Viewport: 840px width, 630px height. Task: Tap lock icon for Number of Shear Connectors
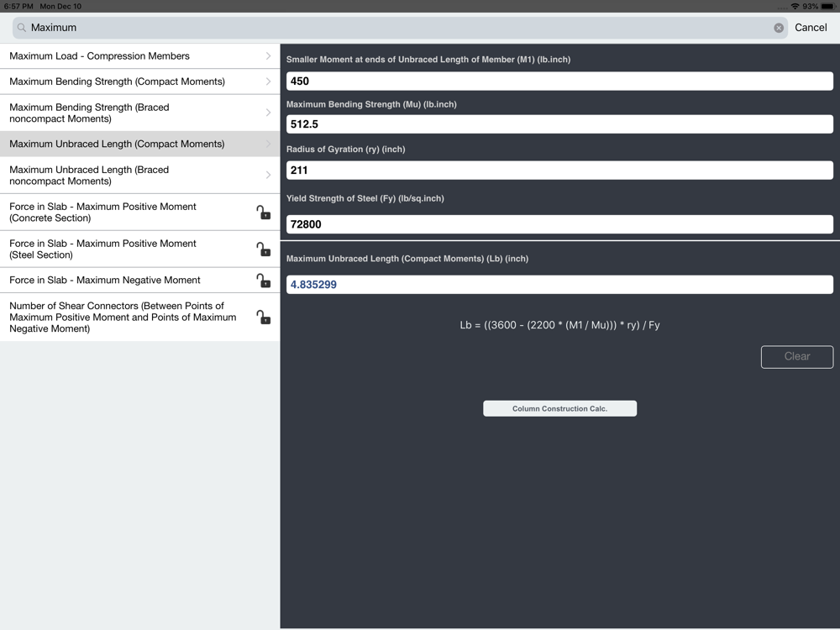click(263, 318)
